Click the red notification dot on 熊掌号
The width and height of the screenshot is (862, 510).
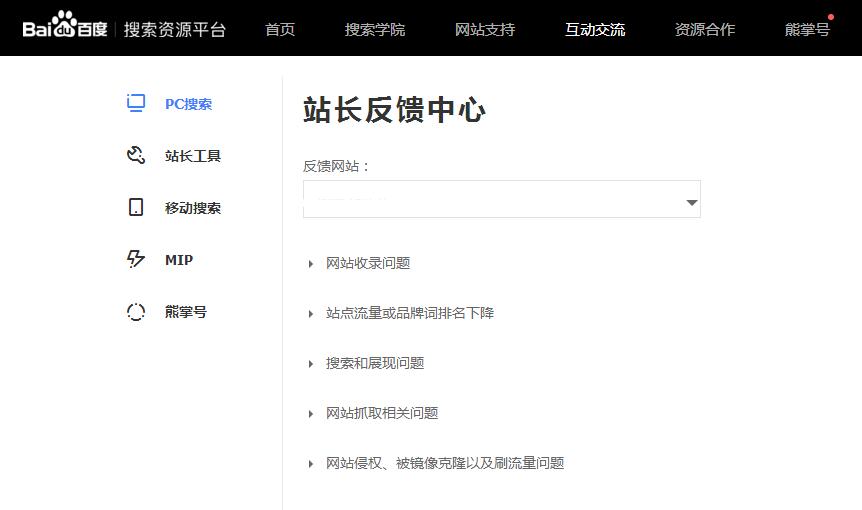click(x=831, y=17)
